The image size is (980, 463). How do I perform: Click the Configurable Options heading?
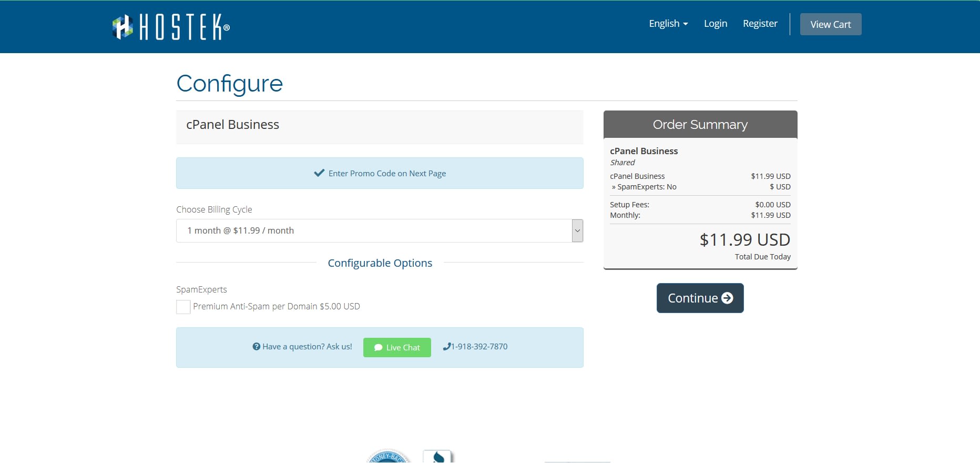point(380,263)
